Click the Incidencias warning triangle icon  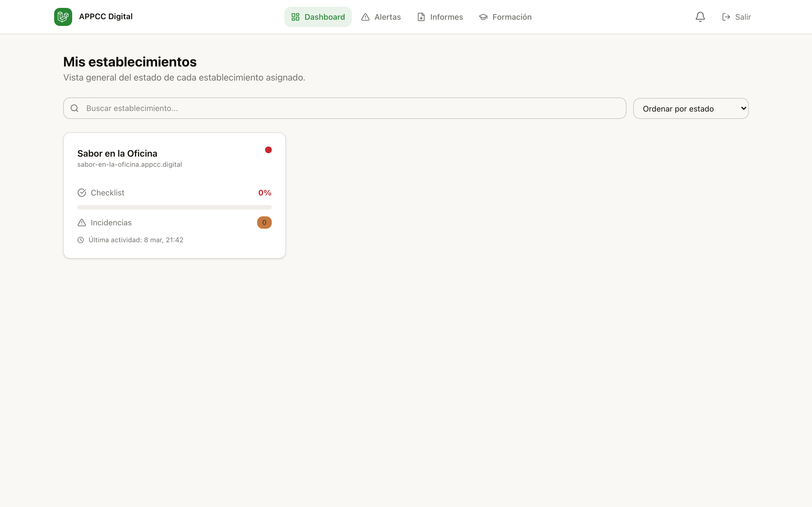(x=81, y=223)
